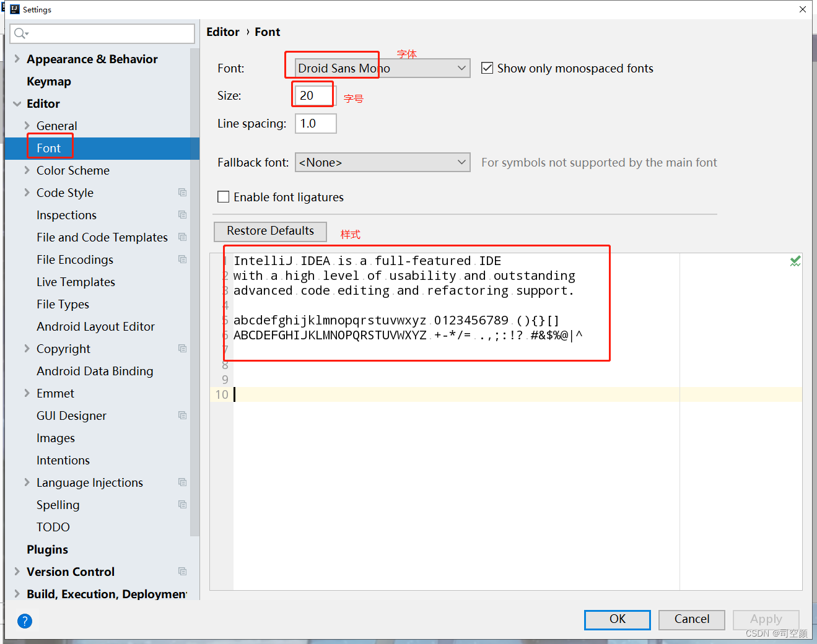Click the Cancel button
This screenshot has width=817, height=644.
click(692, 619)
